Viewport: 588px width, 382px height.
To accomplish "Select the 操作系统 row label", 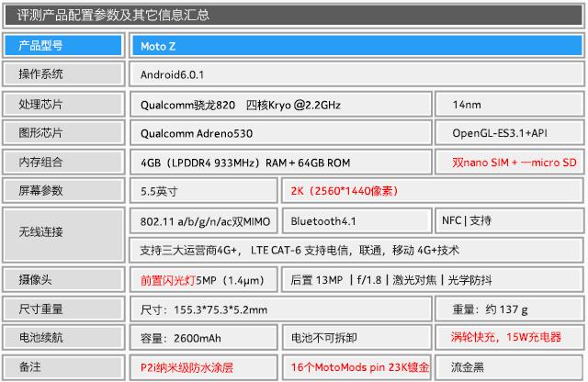I will 63,74.
